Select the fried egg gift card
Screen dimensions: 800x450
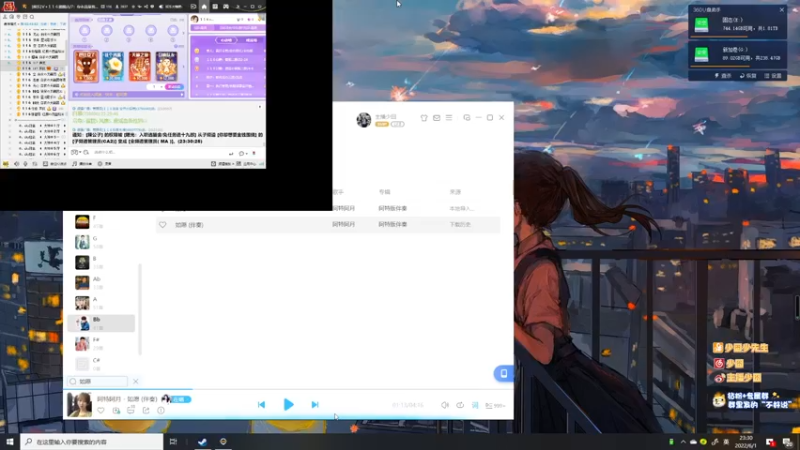tap(113, 66)
